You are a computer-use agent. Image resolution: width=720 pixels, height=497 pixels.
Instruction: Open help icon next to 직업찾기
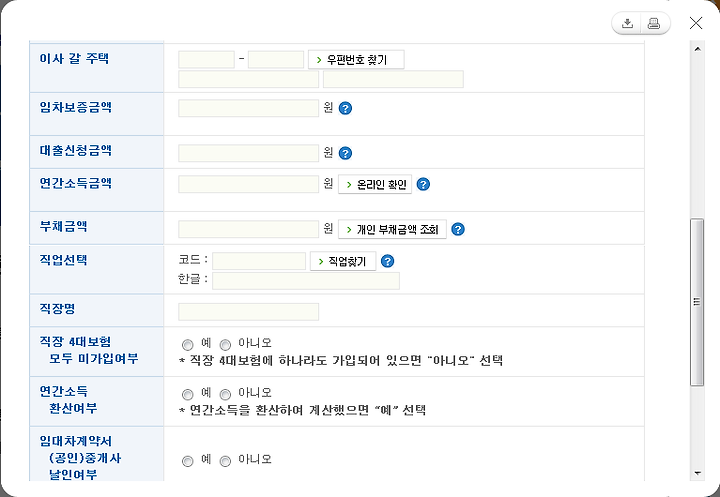tap(388, 261)
